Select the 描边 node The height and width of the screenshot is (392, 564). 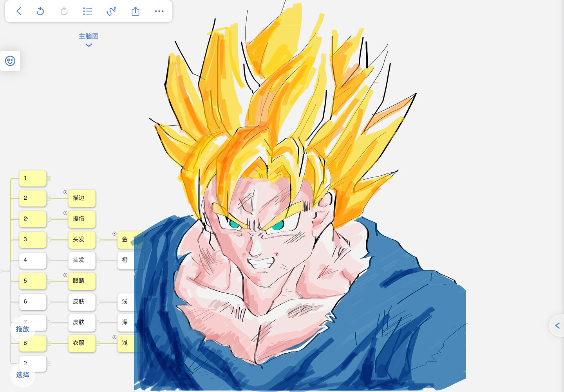(82, 198)
